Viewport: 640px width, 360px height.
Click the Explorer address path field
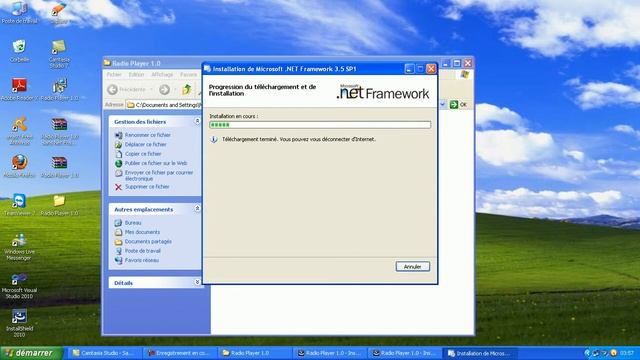(164, 105)
